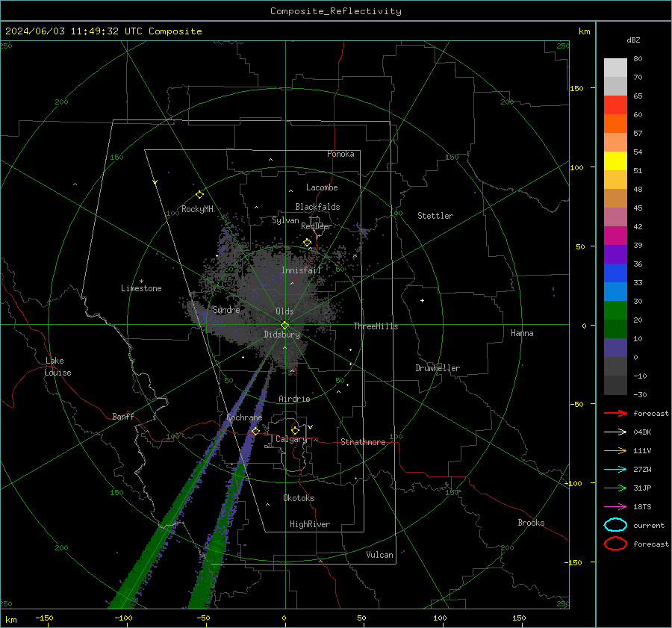Click the red forecast arrow in legend

click(615, 413)
